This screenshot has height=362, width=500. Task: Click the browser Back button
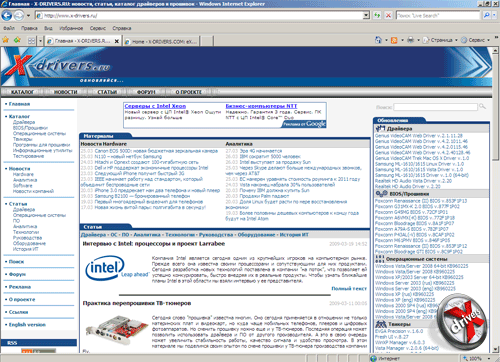[7, 15]
